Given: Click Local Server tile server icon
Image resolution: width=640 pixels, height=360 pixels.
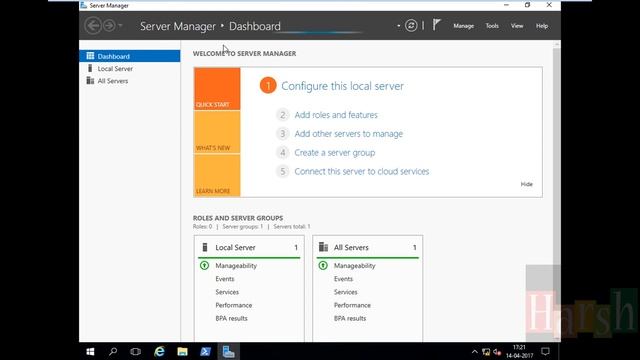Looking at the screenshot, I should 205,247.
